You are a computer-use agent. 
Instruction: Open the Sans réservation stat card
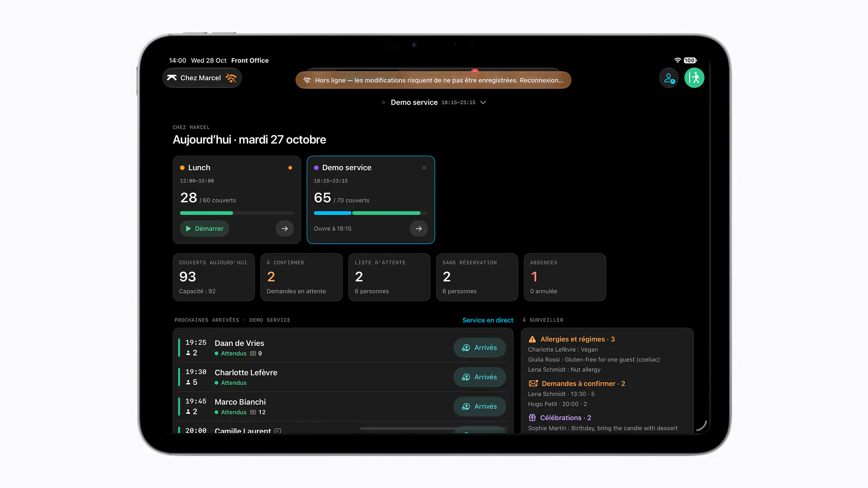[477, 277]
